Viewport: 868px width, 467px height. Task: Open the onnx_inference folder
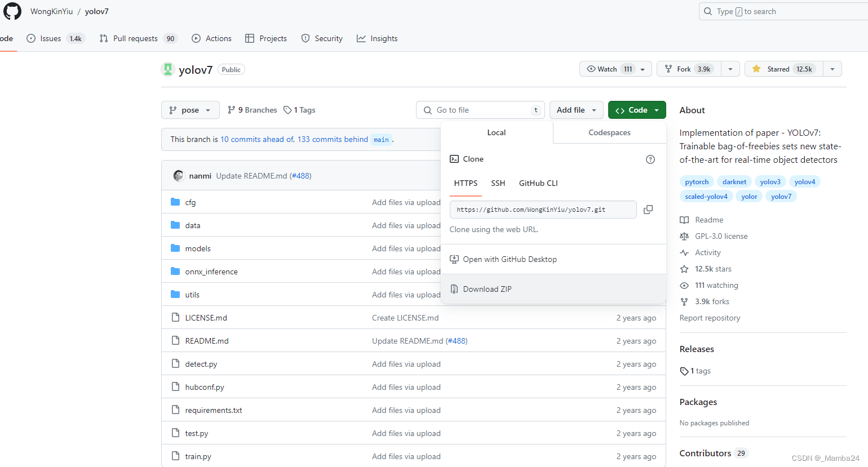[x=211, y=272]
